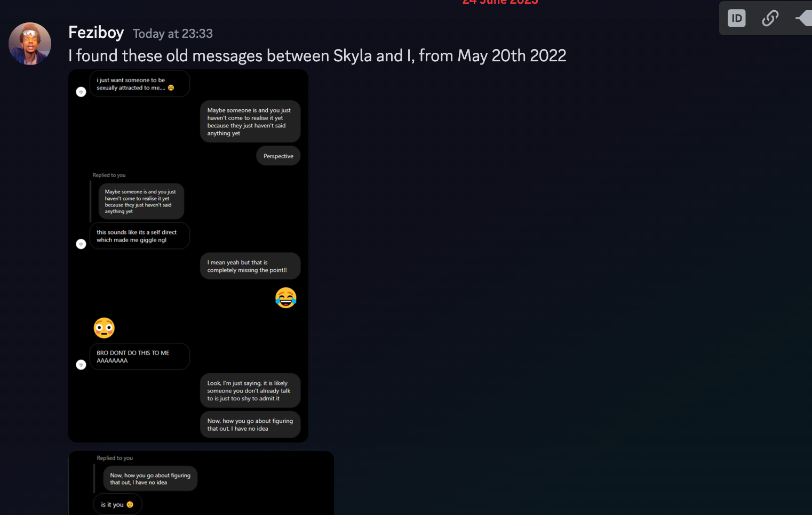The image size is (812, 515).
Task: Click the 'Look, I'm just saying' message bubble
Action: pyautogui.click(x=250, y=391)
